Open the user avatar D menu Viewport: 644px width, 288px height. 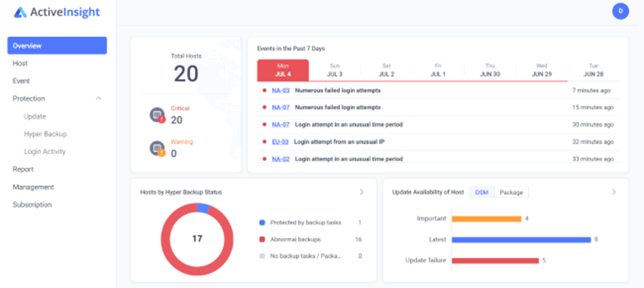coord(620,11)
